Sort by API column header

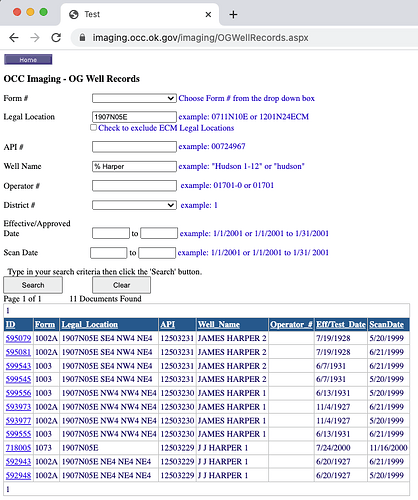[x=168, y=324]
